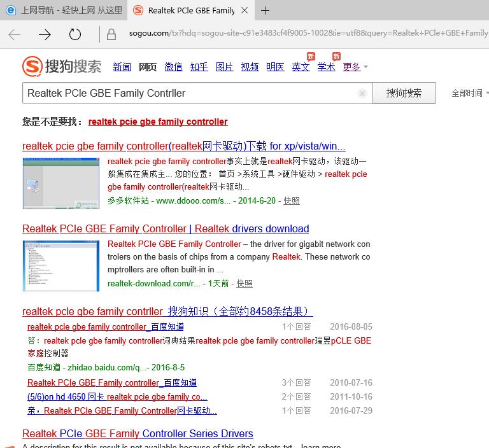Click the address bar URL
Screen dimensions: 489x448
[308, 33]
